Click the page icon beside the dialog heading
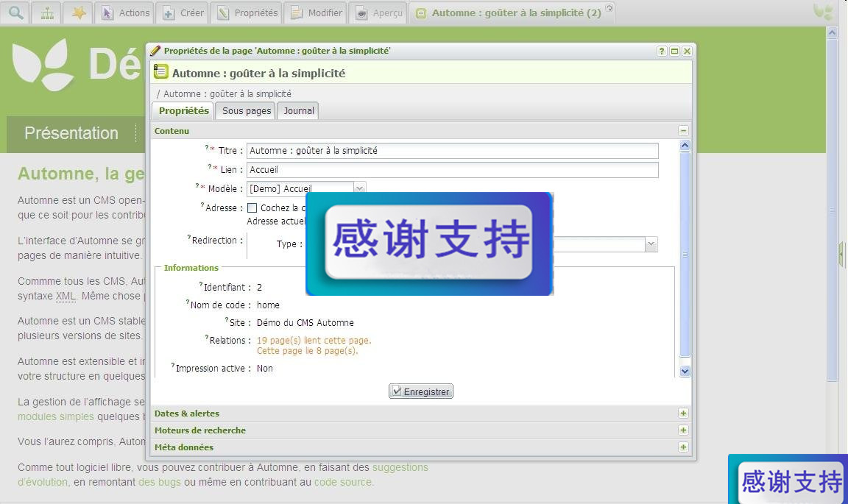The height and width of the screenshot is (504, 848). 160,71
